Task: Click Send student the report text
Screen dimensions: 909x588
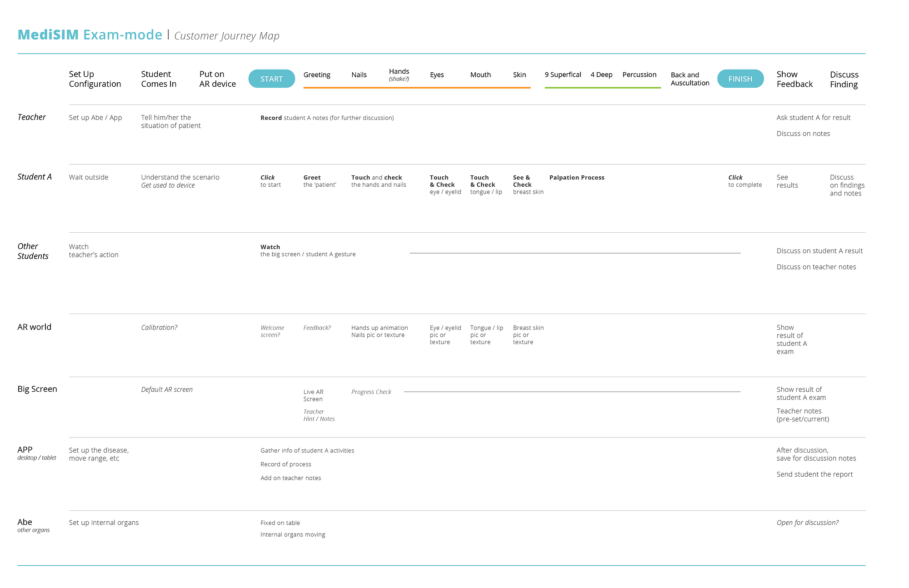Action: click(x=814, y=474)
